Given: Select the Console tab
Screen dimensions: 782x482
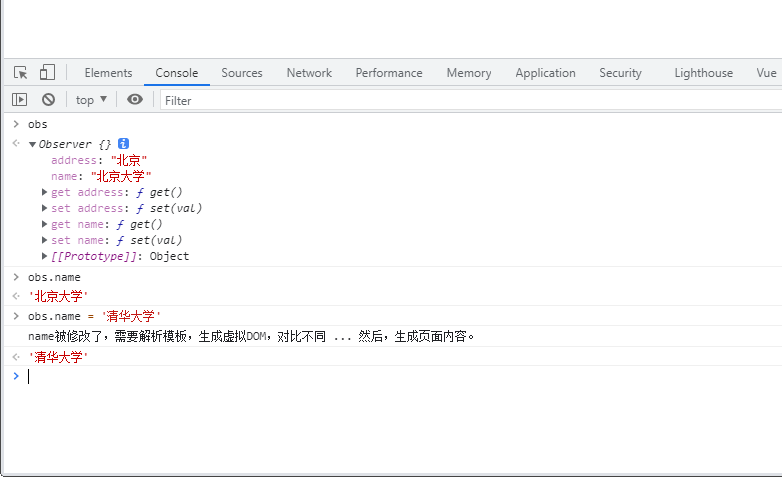Looking at the screenshot, I should tap(177, 73).
